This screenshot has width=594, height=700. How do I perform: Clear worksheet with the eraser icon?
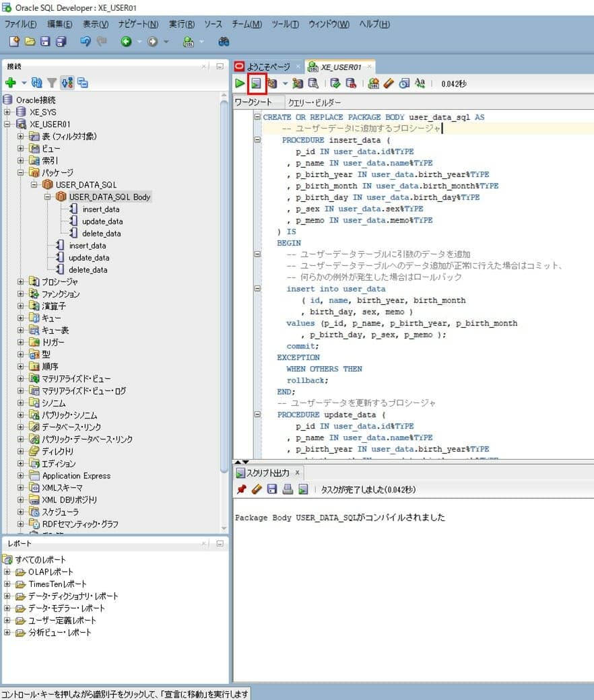point(389,83)
